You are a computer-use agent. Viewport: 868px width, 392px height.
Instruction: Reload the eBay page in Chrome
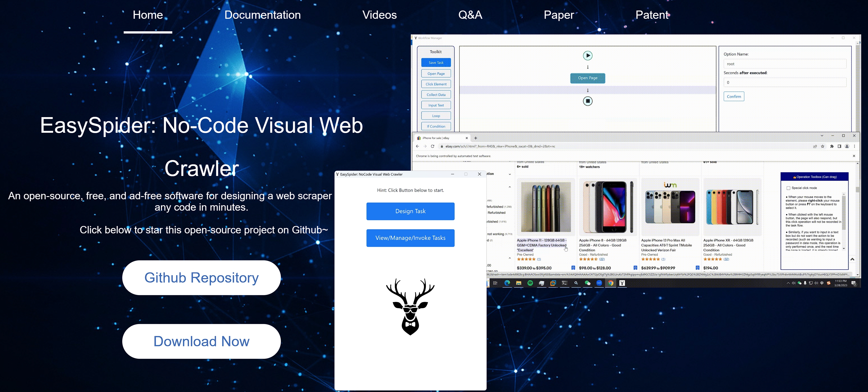pos(433,146)
